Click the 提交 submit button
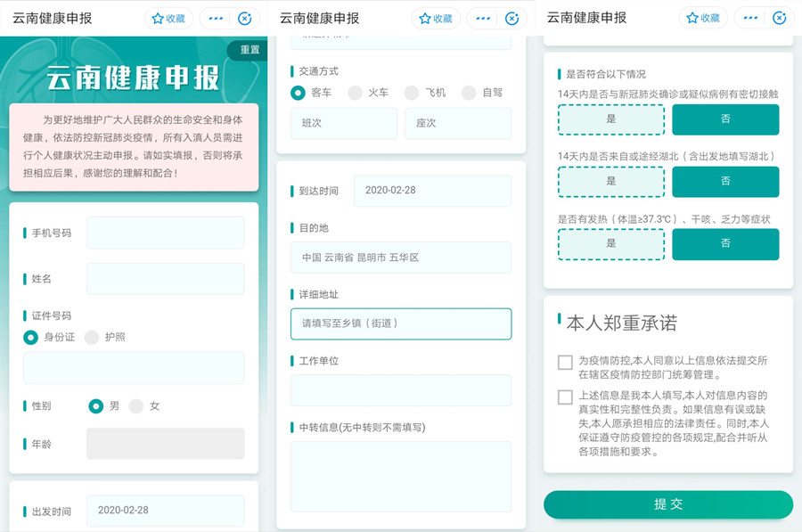The width and height of the screenshot is (802, 532). pos(668,504)
